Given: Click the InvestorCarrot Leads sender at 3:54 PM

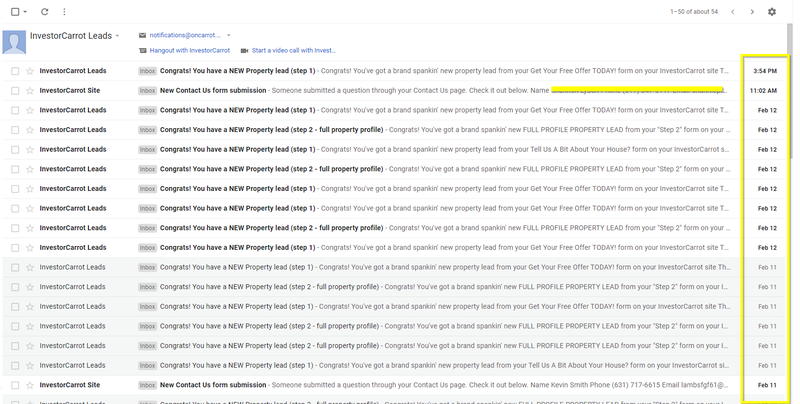Looking at the screenshot, I should 73,71.
